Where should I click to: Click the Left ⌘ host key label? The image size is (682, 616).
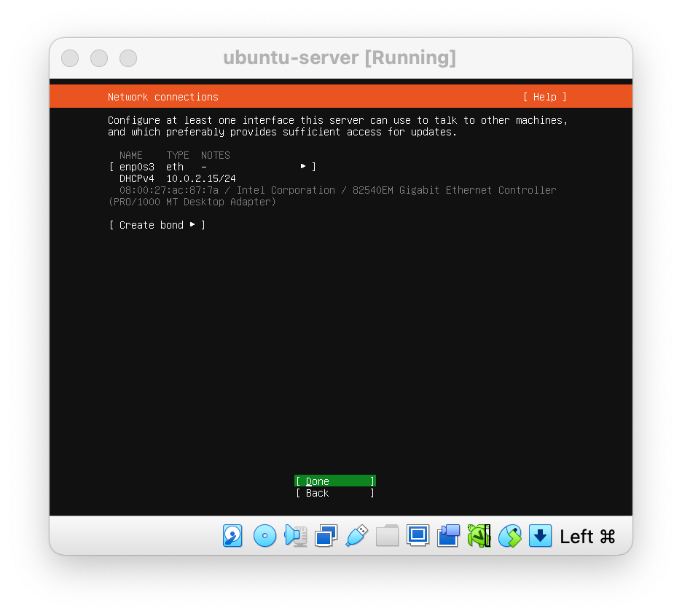tap(587, 537)
